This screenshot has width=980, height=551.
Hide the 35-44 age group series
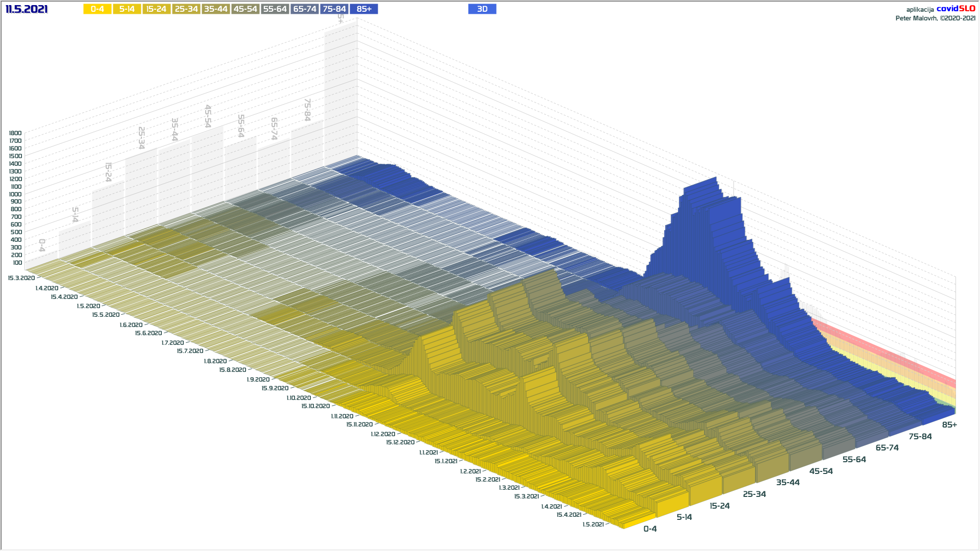pos(215,9)
